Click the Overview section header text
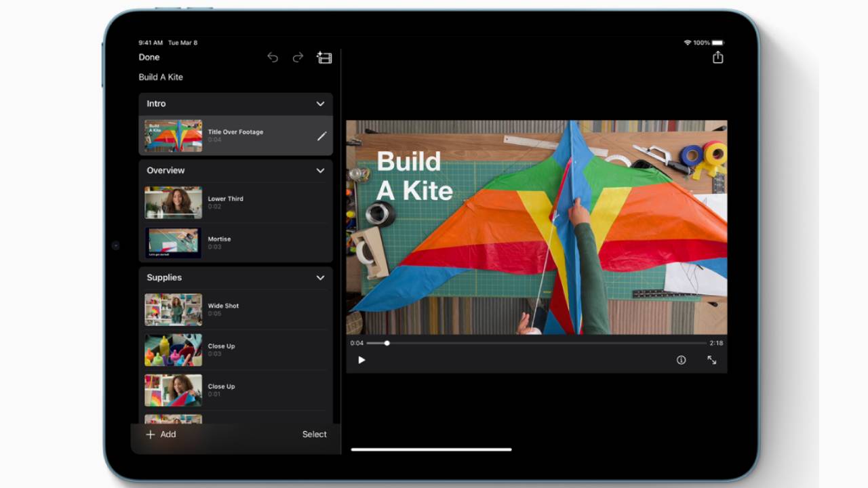The height and width of the screenshot is (488, 868). pos(165,170)
